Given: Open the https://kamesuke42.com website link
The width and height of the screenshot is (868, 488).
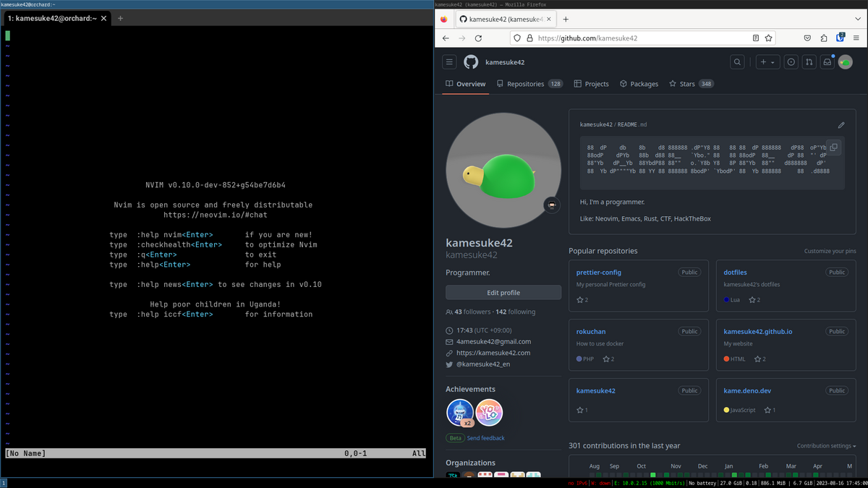Looking at the screenshot, I should 493,353.
